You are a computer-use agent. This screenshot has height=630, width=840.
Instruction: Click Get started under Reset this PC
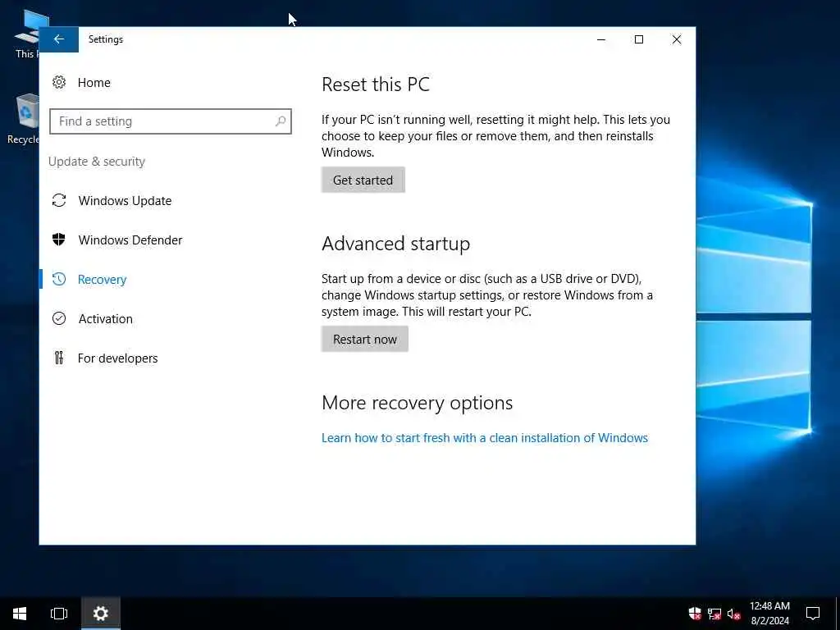[363, 180]
